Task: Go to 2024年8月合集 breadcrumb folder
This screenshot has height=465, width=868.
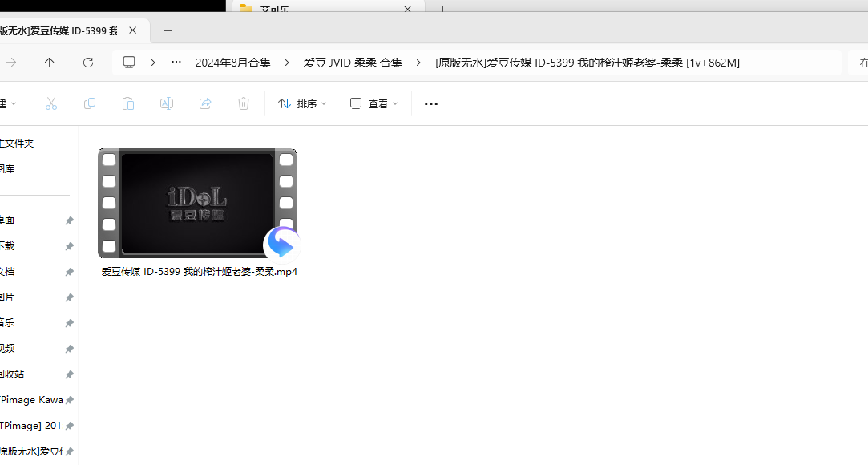Action: pyautogui.click(x=233, y=63)
